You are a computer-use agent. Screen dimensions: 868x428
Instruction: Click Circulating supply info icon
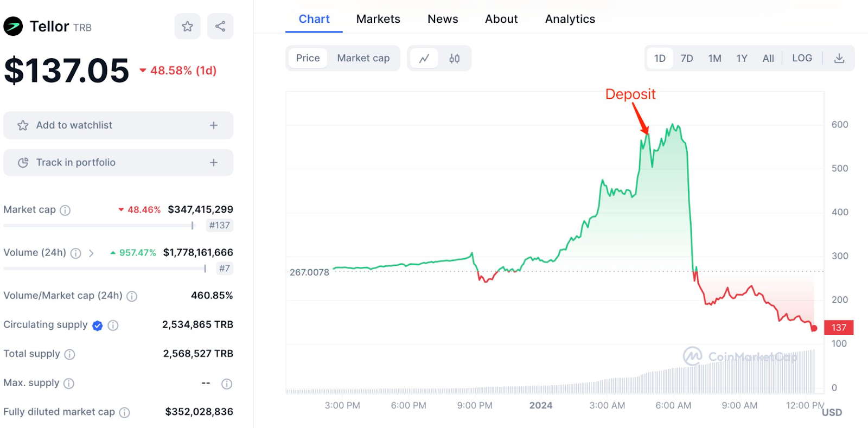pyautogui.click(x=113, y=325)
